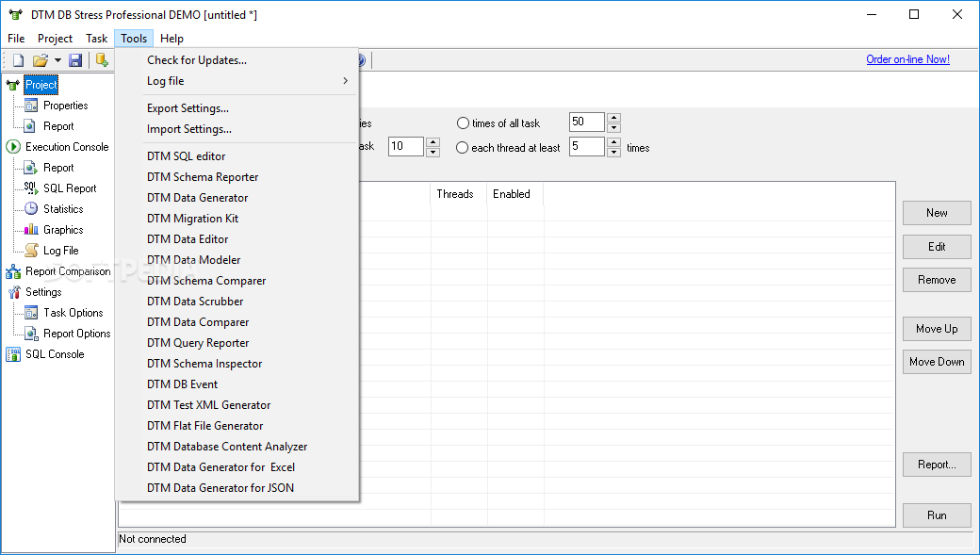Increase the 'each thread at least' 5 spinner
The image size is (980, 555).
point(613,142)
